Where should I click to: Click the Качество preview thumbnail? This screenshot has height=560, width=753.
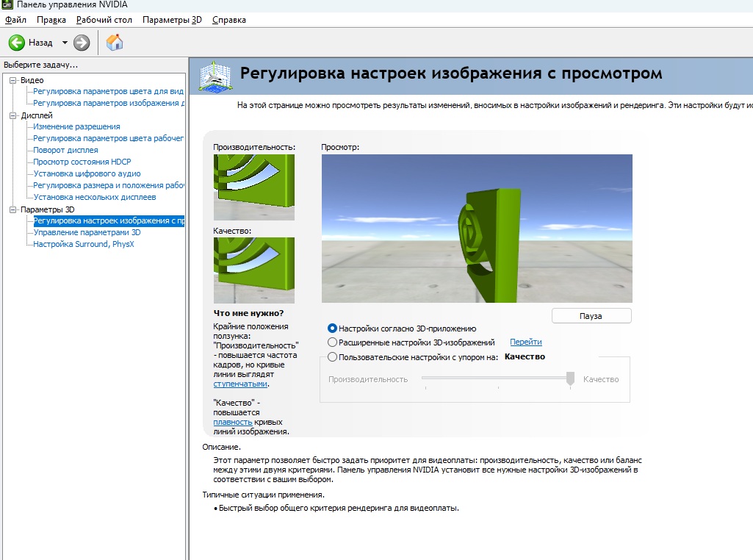tap(254, 270)
